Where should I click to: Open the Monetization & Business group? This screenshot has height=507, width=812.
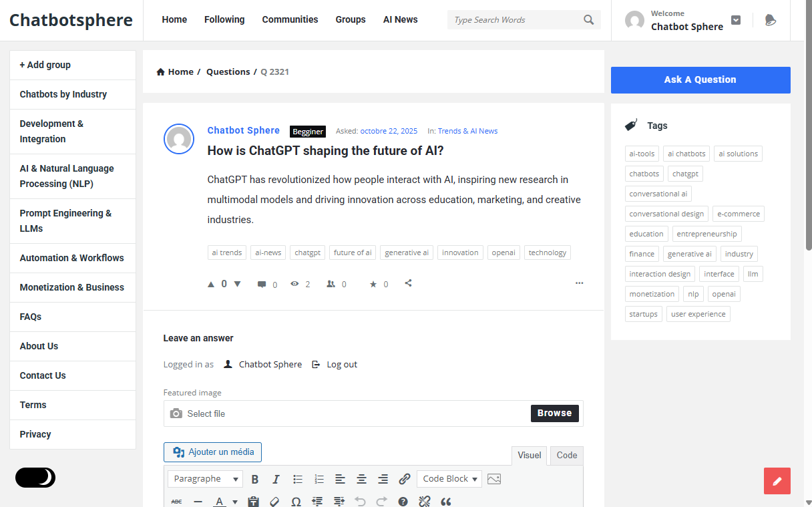[73, 287]
